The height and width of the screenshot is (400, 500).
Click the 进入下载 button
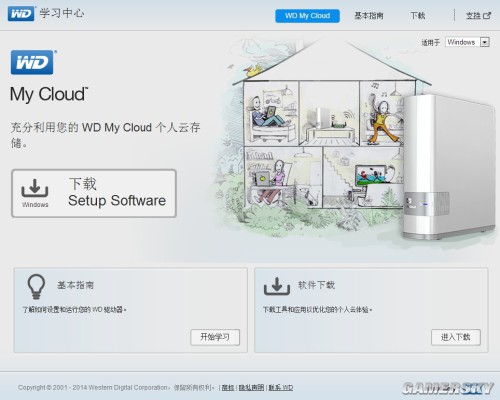click(x=456, y=337)
